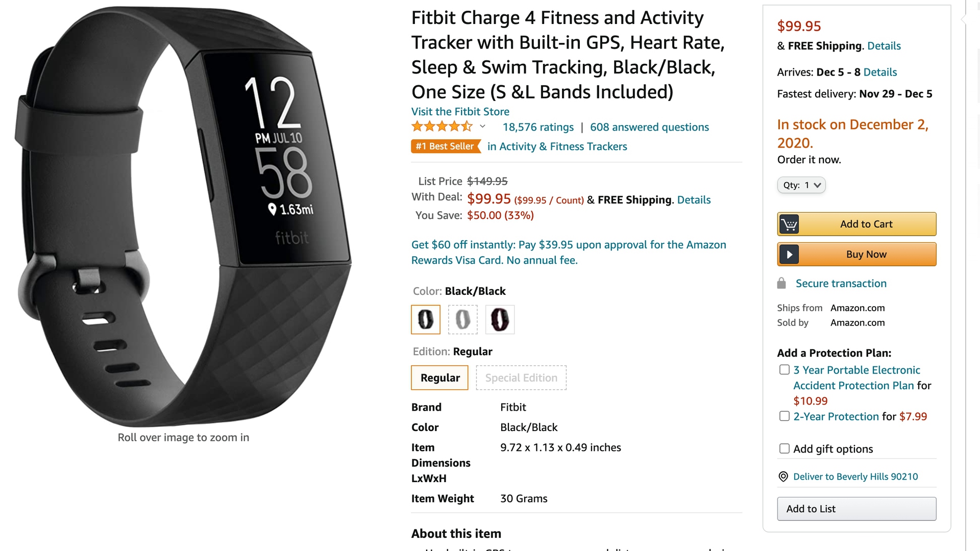Select the Regular edition option

pos(440,378)
